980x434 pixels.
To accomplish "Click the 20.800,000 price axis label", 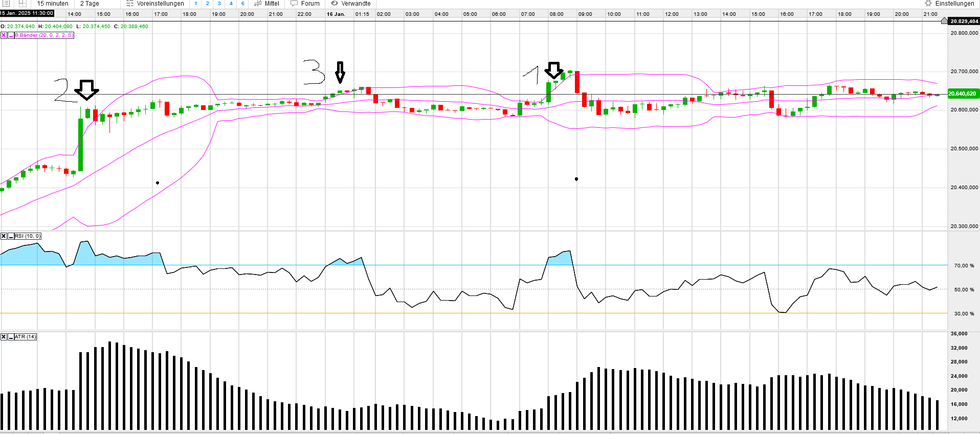I will tap(964, 33).
